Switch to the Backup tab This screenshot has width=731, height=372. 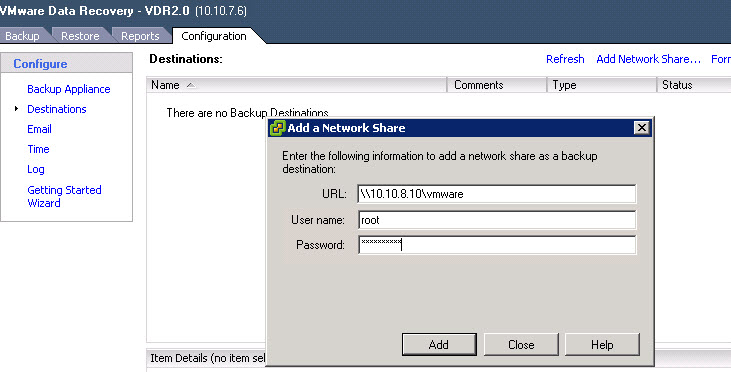click(x=22, y=36)
